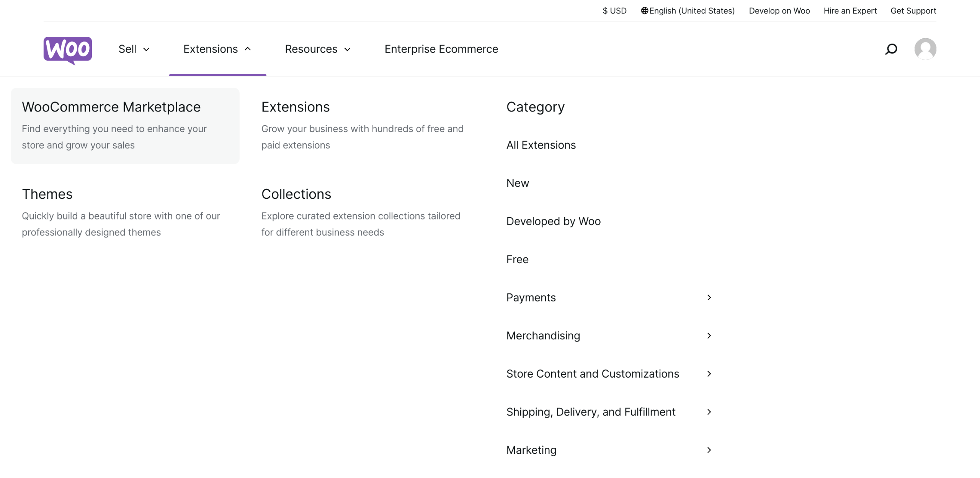Open the Themes section
The image size is (980, 478).
[47, 194]
